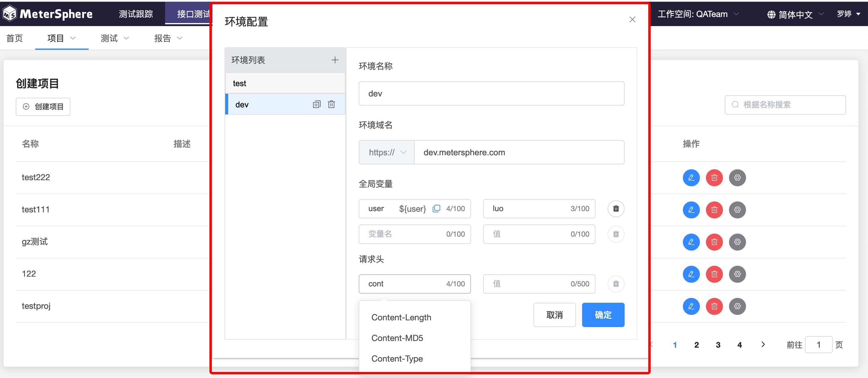Screen dimensions: 868x378
Task: Click the 确定 confirm button
Action: (x=602, y=315)
